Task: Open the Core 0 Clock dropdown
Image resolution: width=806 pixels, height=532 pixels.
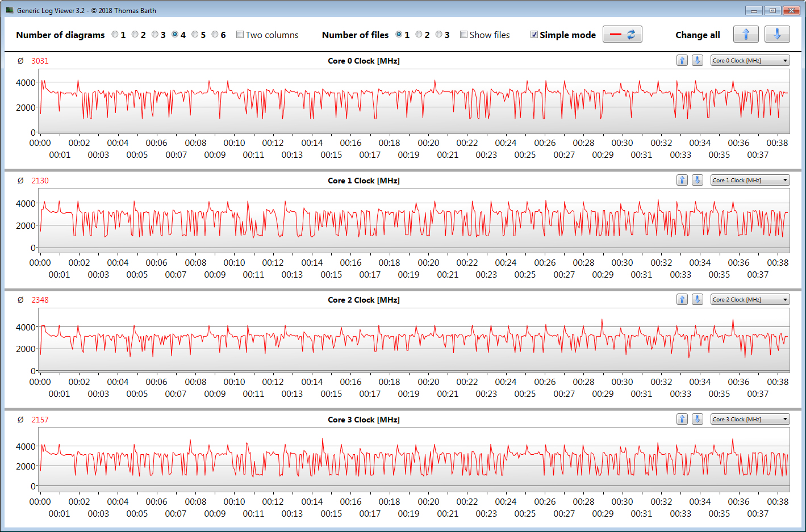Action: (750, 60)
